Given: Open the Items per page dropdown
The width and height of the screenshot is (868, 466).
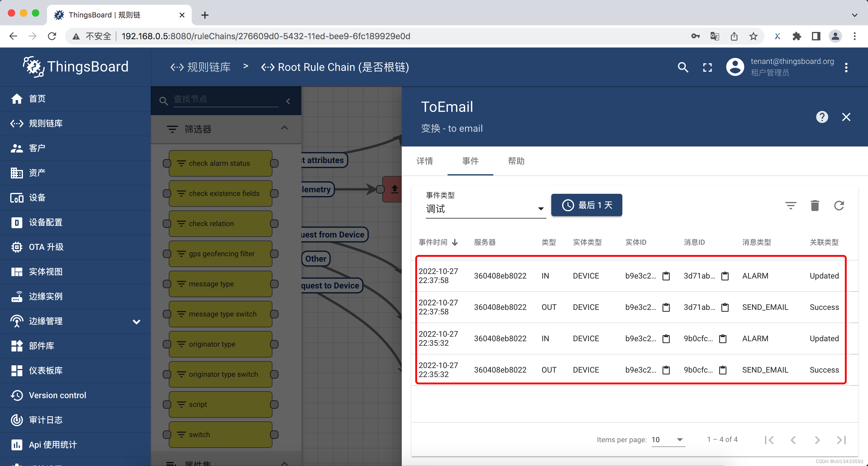Looking at the screenshot, I should 668,440.
